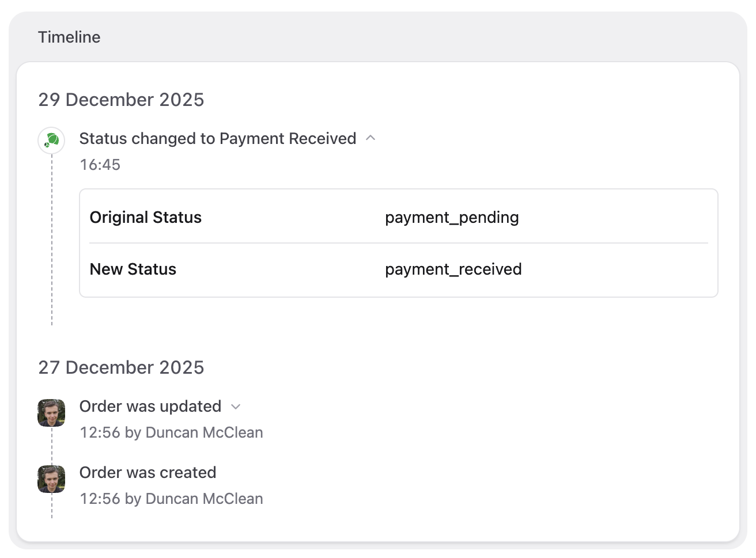This screenshot has width=756, height=558.
Task: Select the payment_pending value in Original Status row
Action: click(x=452, y=217)
